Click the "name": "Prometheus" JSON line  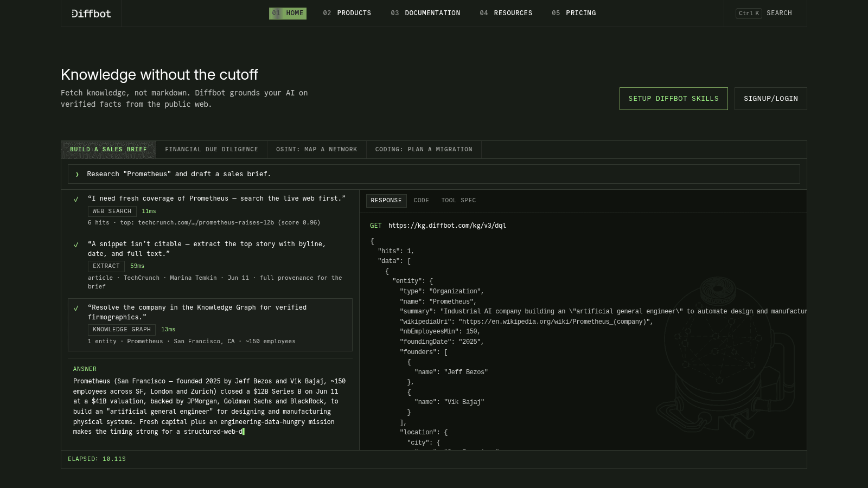438,301
